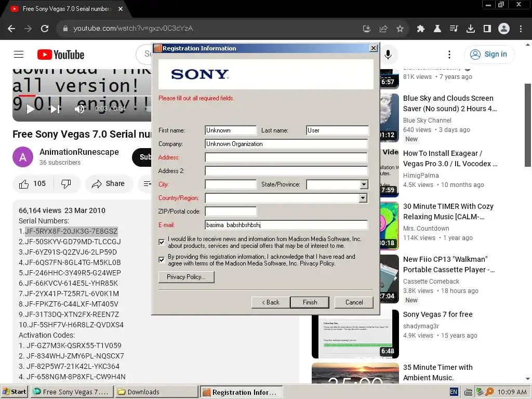532x399 pixels.
Task: Reload the YouTube page
Action: (45, 29)
